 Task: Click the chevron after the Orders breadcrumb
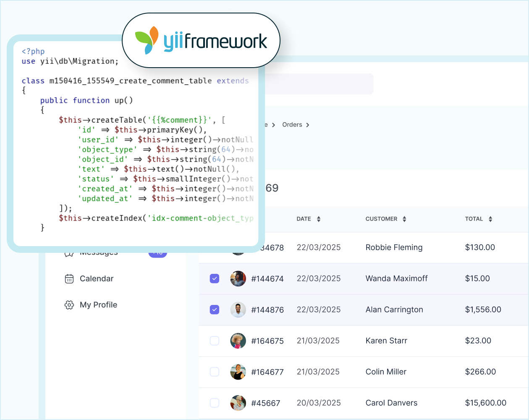[308, 125]
